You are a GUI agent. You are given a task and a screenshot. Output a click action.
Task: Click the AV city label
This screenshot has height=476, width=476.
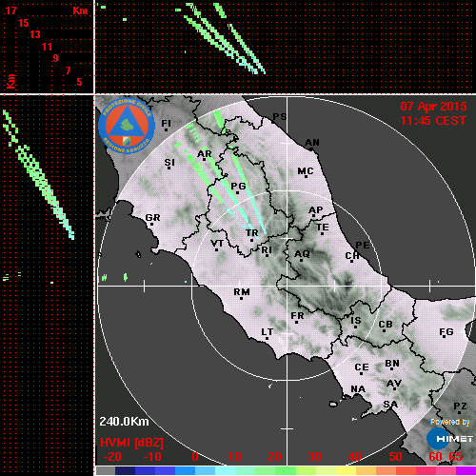394,384
